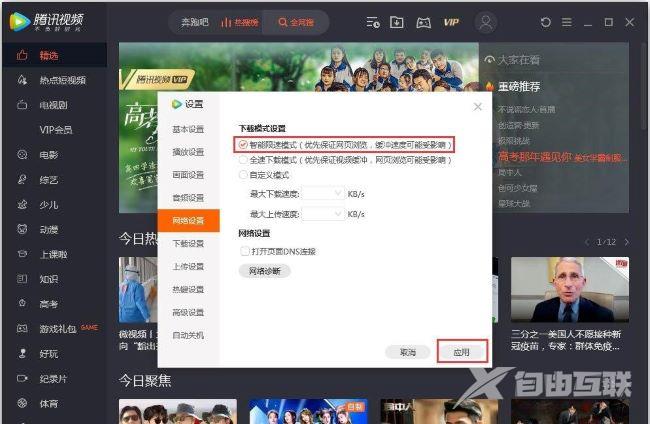Open 好玩 in the left sidebar
Image resolution: width=650 pixels, height=424 pixels.
(55, 354)
